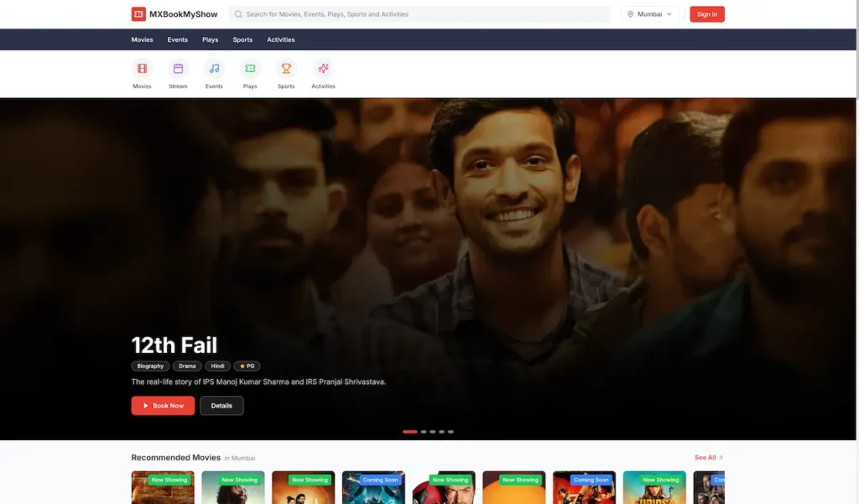Click the PG rating tag
859x504 pixels.
pyautogui.click(x=247, y=366)
